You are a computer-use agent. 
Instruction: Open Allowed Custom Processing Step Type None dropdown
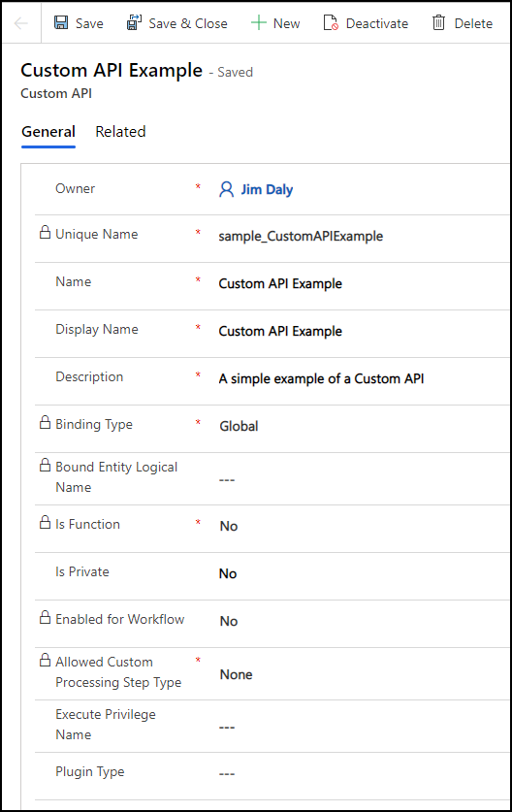tap(236, 675)
